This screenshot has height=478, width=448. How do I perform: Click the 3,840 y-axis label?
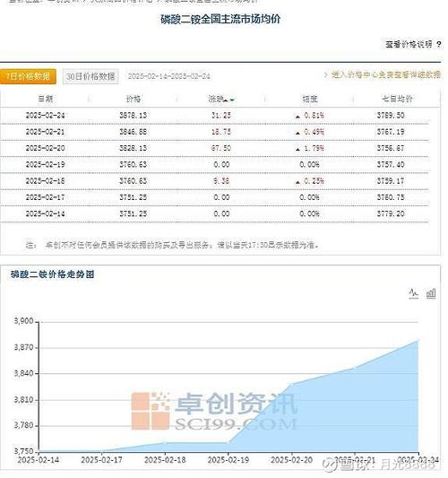(x=24, y=373)
